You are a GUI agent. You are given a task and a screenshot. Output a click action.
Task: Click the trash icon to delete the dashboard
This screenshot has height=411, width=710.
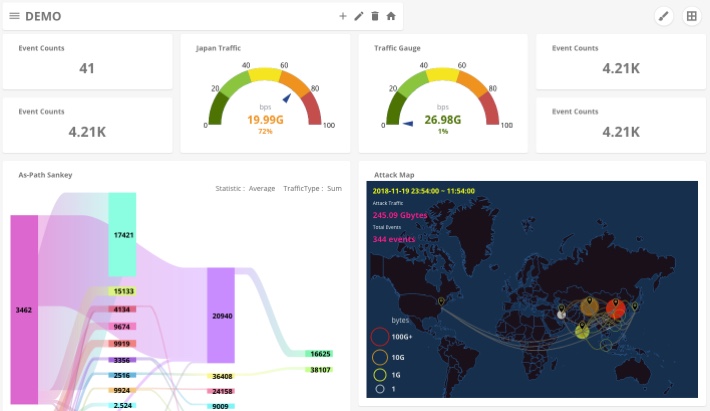coord(375,16)
